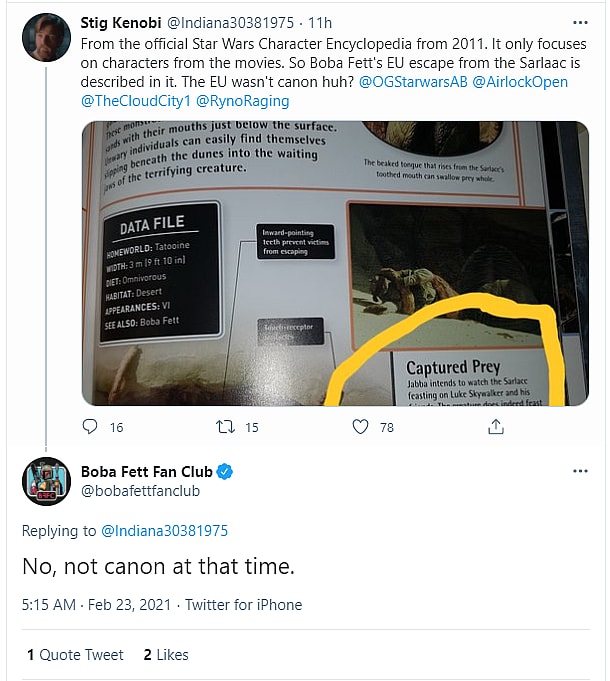
Task: Open Boba Fett Fan Club avatar
Action: (x=46, y=481)
